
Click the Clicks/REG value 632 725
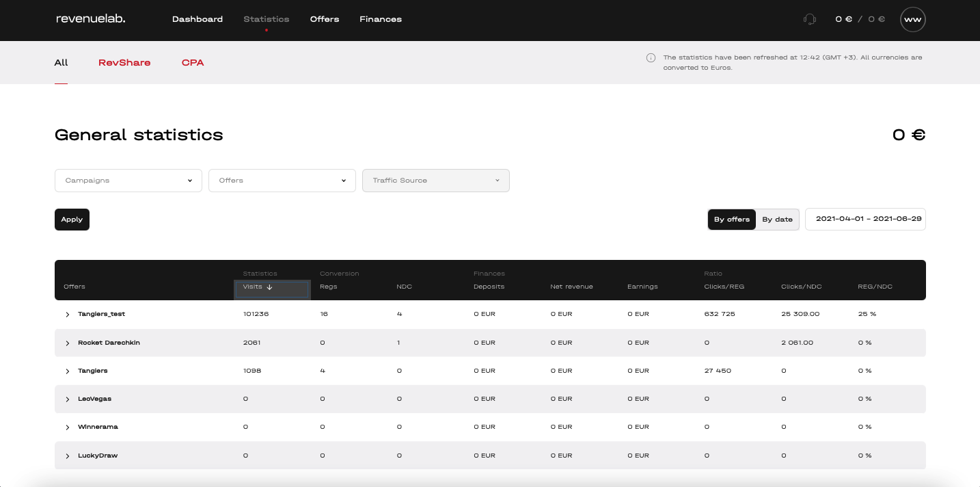tap(719, 314)
